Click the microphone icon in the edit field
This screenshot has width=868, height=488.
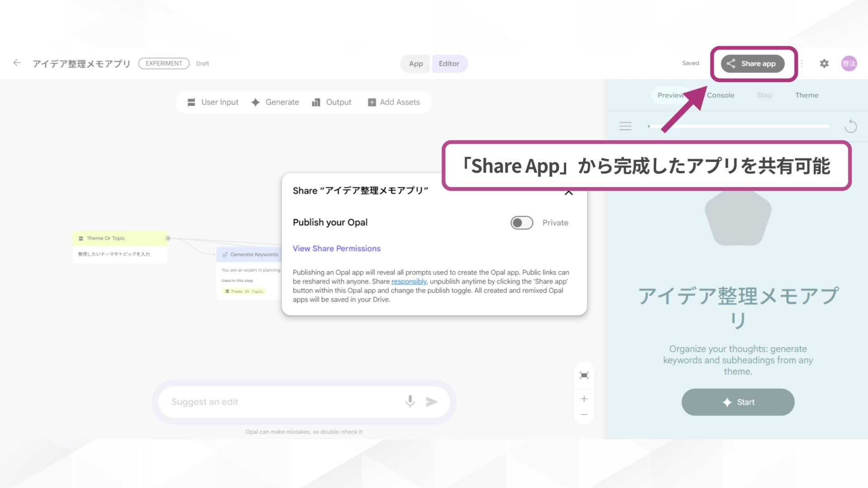pyautogui.click(x=410, y=401)
